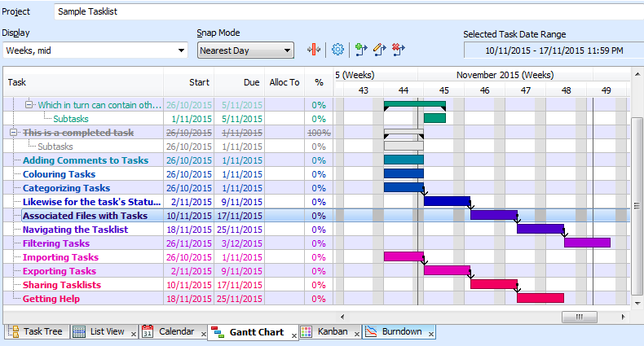Click the Kanban tab icon
The width and height of the screenshot is (644, 346).
(306, 331)
